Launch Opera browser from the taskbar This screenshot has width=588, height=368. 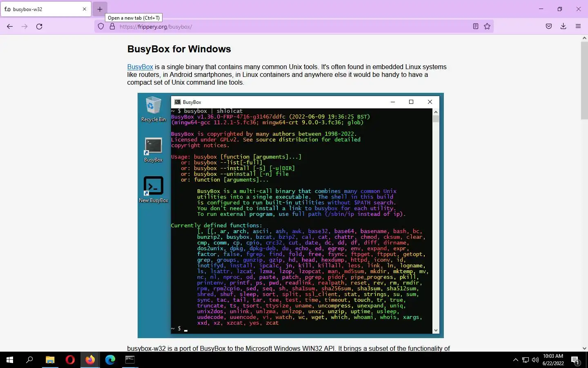70,360
